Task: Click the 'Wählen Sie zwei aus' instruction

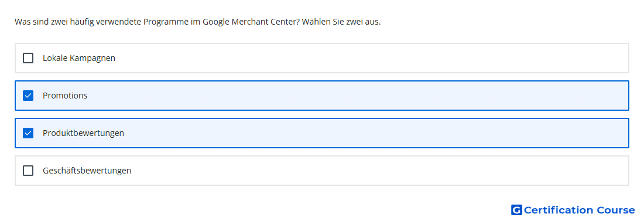Action: click(x=341, y=22)
